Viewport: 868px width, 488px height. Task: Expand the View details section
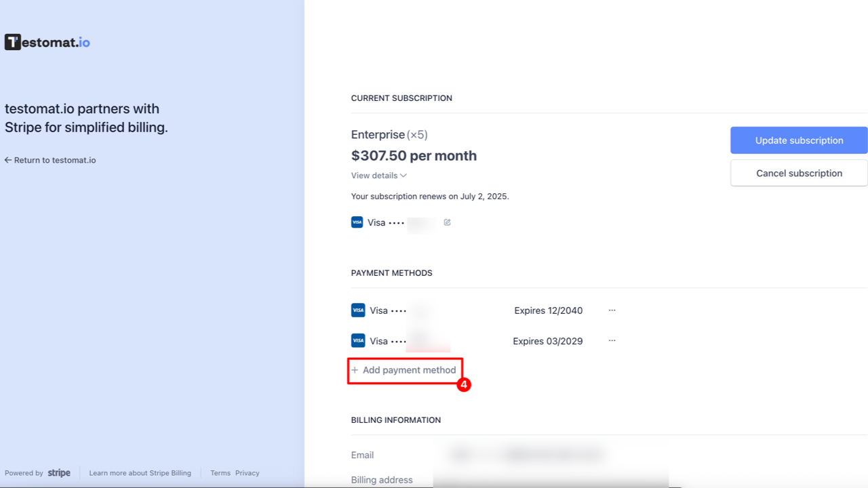coord(378,176)
